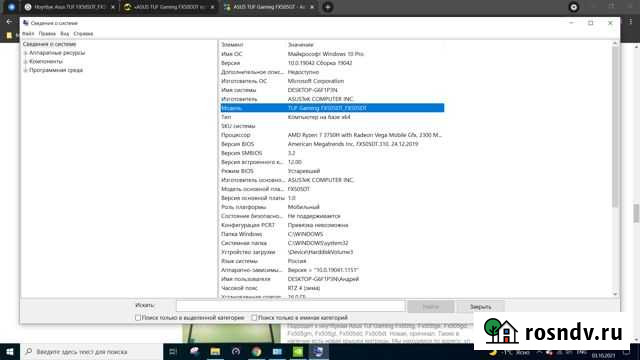
Task: Open the Файл menu
Action: (28, 33)
